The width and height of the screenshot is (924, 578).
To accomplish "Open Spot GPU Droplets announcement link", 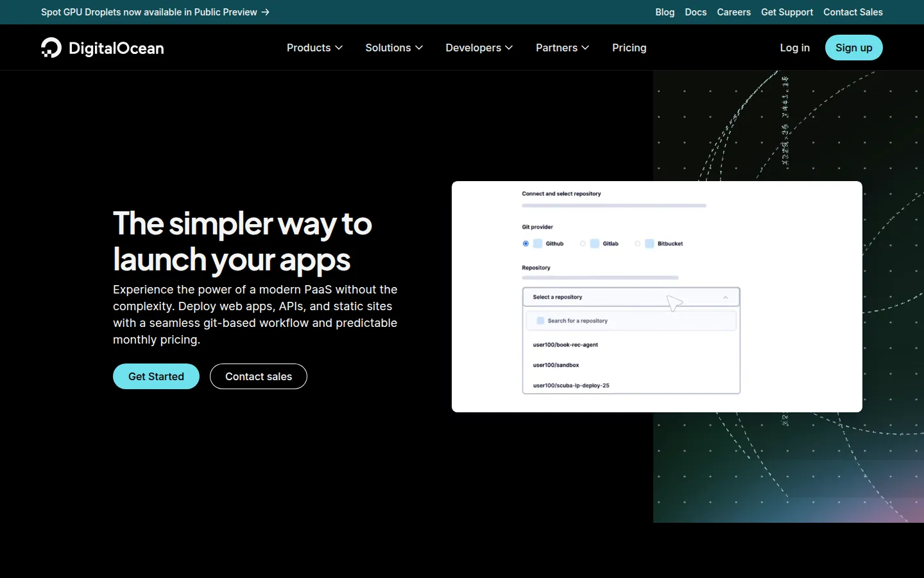I will click(x=155, y=12).
